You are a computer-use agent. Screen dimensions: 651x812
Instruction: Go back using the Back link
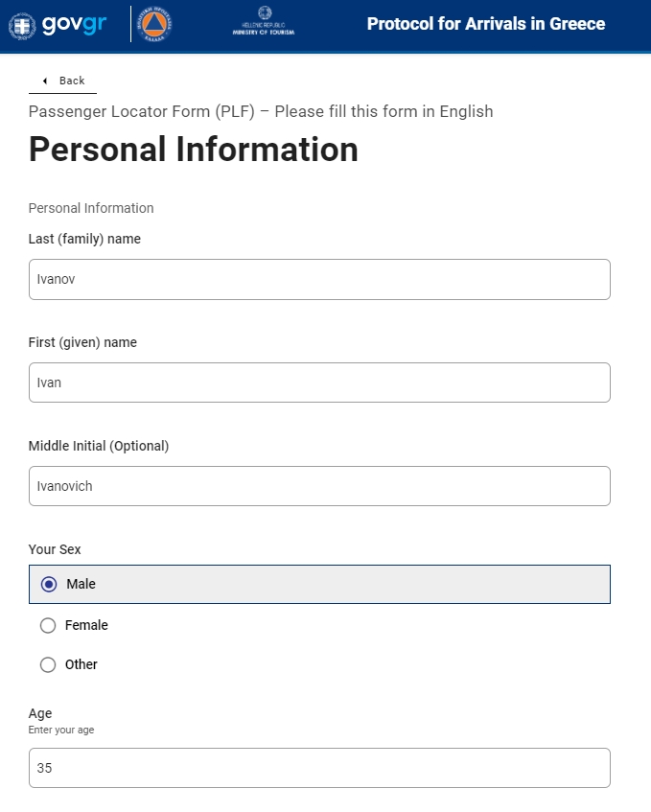pos(71,81)
